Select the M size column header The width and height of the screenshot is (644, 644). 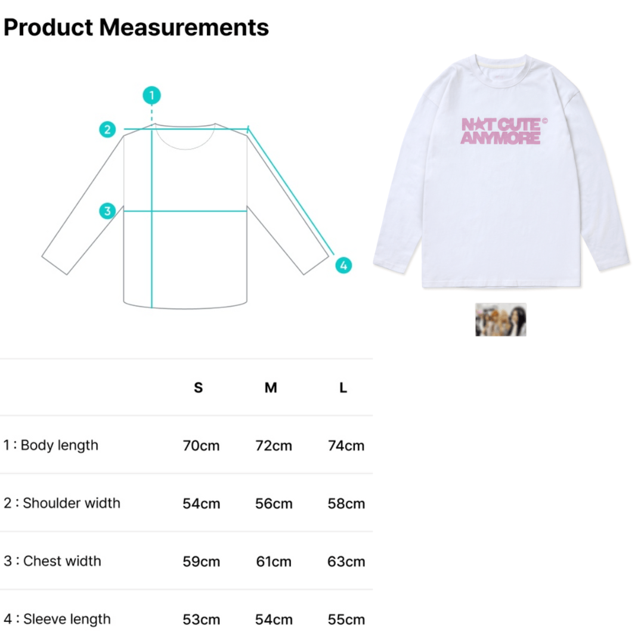pos(271,388)
